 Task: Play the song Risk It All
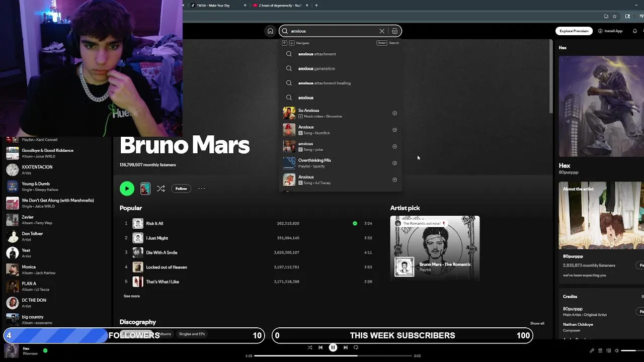pos(154,223)
